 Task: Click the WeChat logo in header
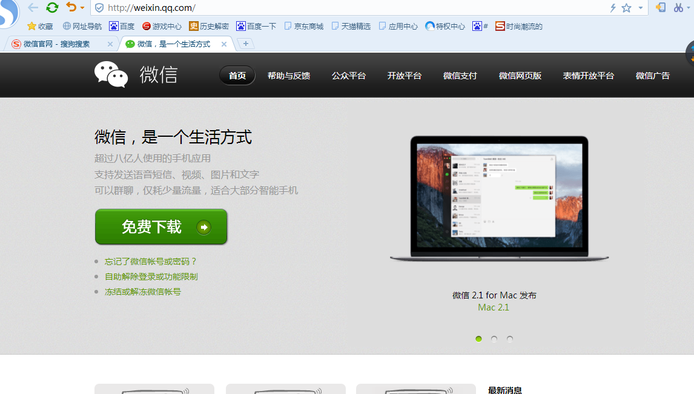click(136, 74)
